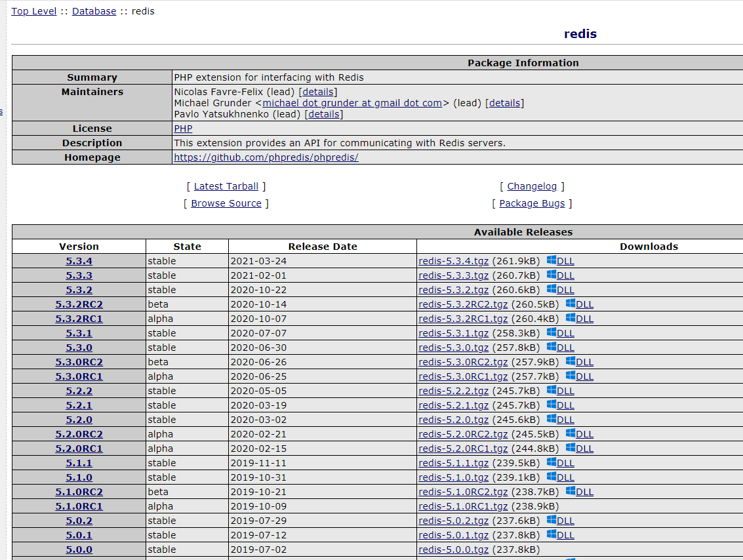View the Changelog link

point(532,186)
